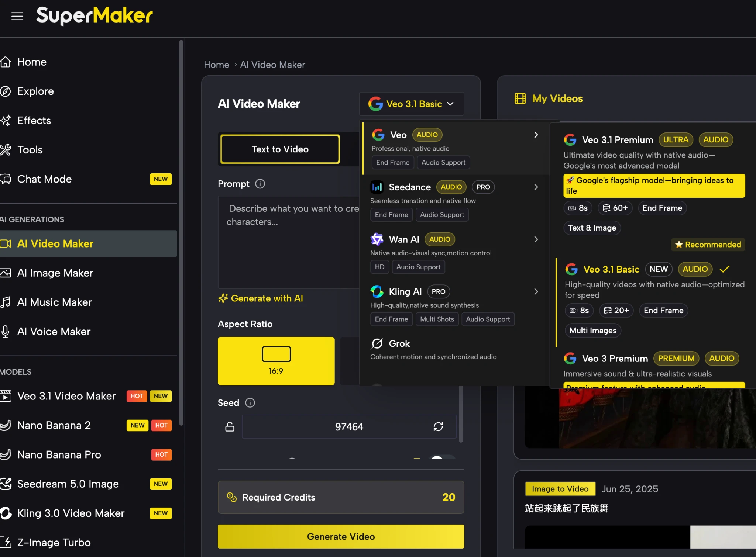Expand the Seedance model submenu chevron
This screenshot has width=756, height=557.
536,187
